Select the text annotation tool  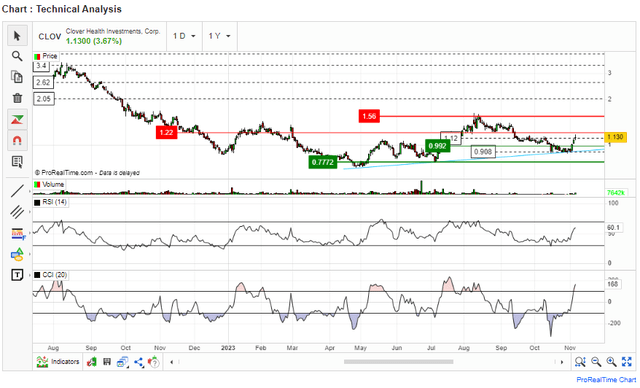[x=17, y=275]
